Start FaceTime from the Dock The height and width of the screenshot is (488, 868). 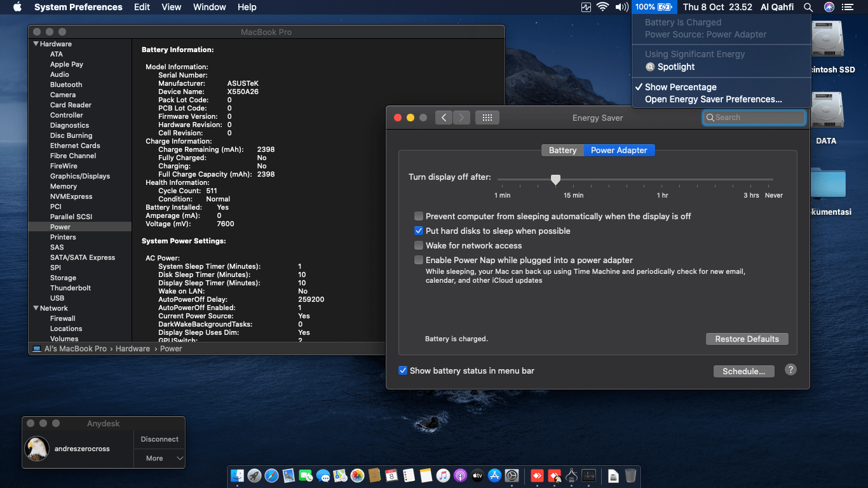click(306, 475)
